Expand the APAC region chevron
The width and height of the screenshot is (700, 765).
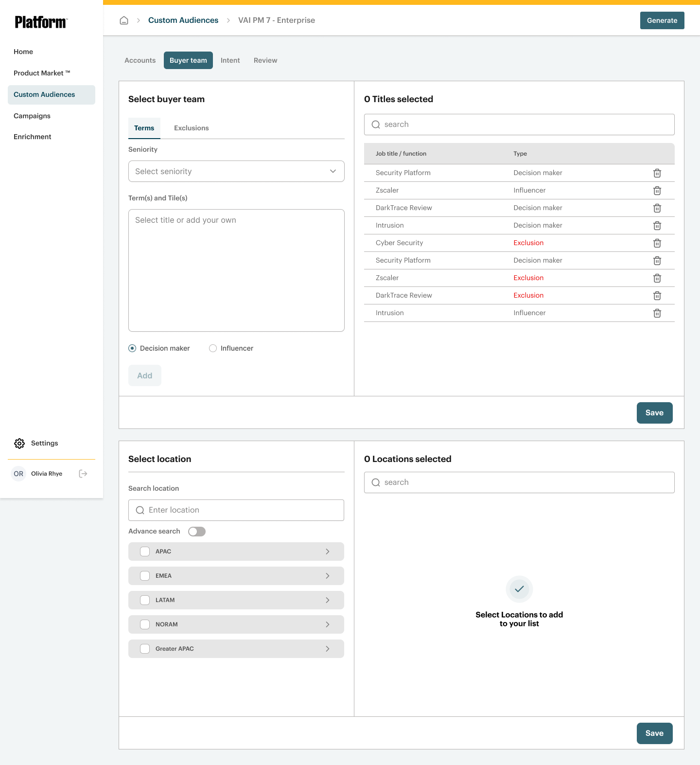[327, 552]
